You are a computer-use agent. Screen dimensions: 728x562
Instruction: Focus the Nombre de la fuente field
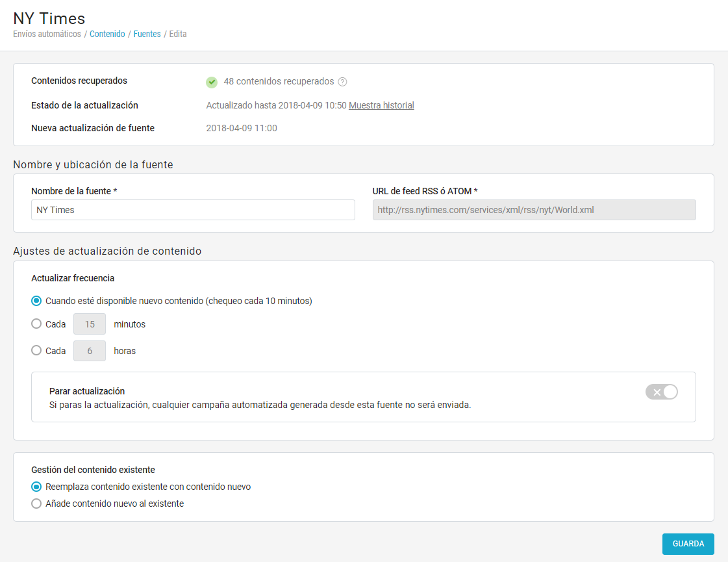tap(193, 210)
